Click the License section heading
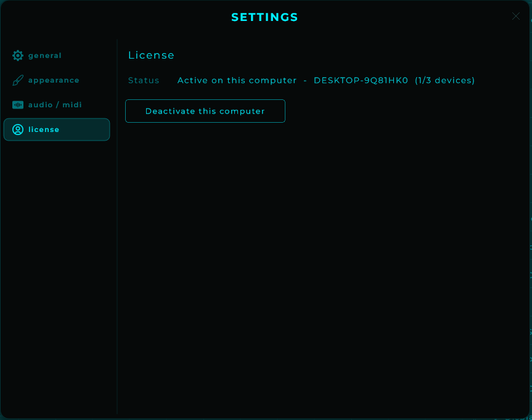 (x=151, y=55)
